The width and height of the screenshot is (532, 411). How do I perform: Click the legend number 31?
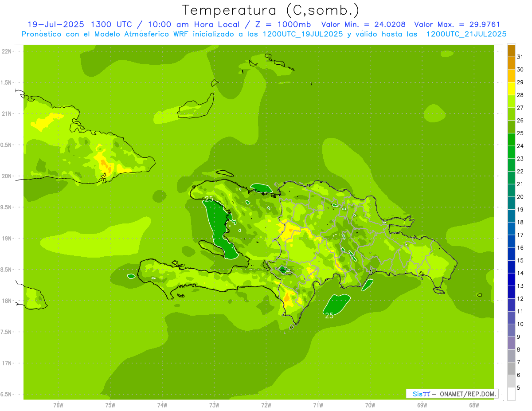click(x=520, y=57)
